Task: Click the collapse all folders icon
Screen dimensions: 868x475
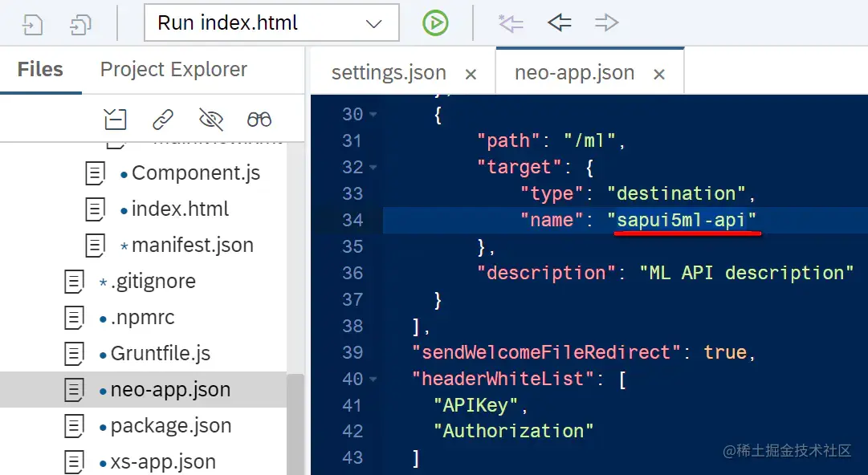Action: coord(115,119)
